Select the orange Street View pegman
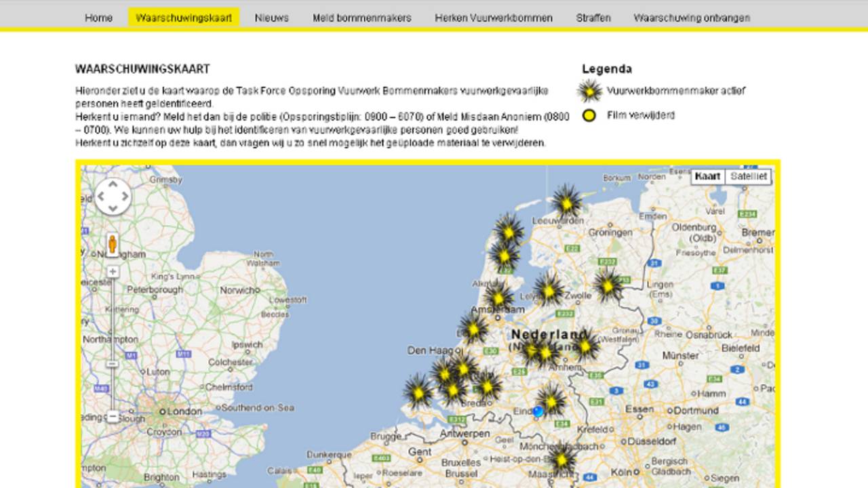The width and height of the screenshot is (868, 488). point(113,245)
